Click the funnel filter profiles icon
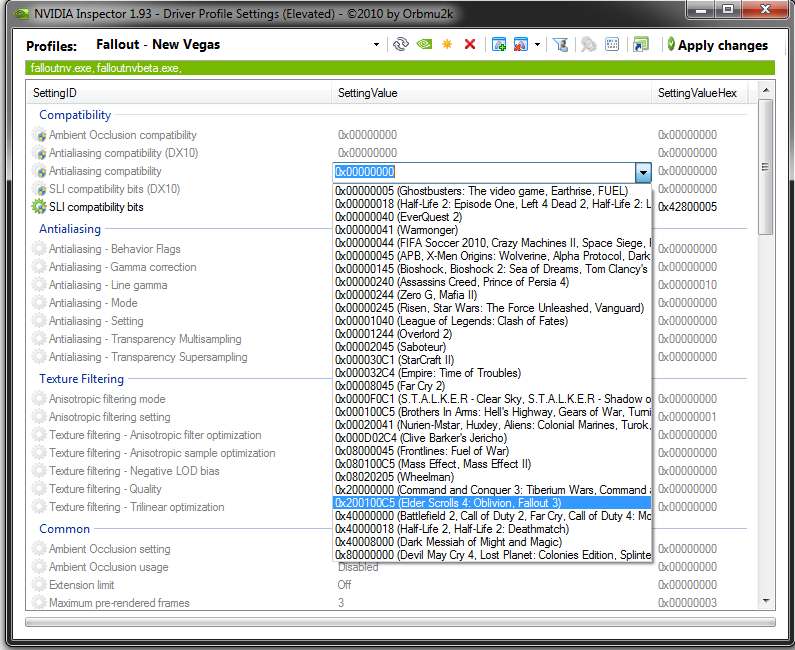795x650 pixels. (560, 45)
